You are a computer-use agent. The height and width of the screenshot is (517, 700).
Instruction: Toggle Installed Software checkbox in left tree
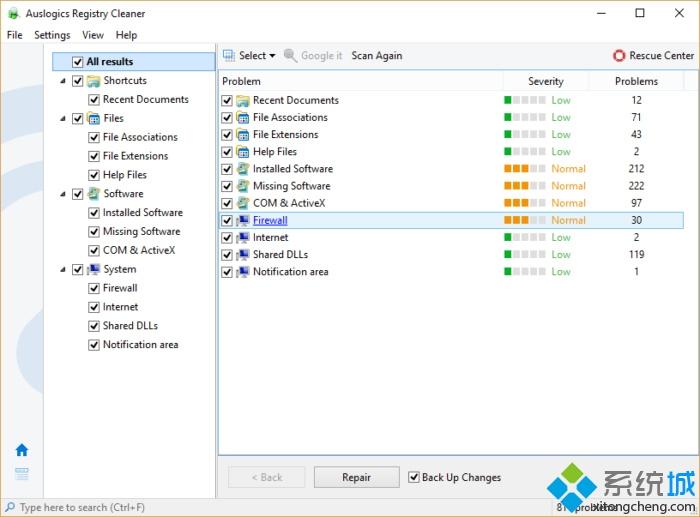[x=94, y=213]
